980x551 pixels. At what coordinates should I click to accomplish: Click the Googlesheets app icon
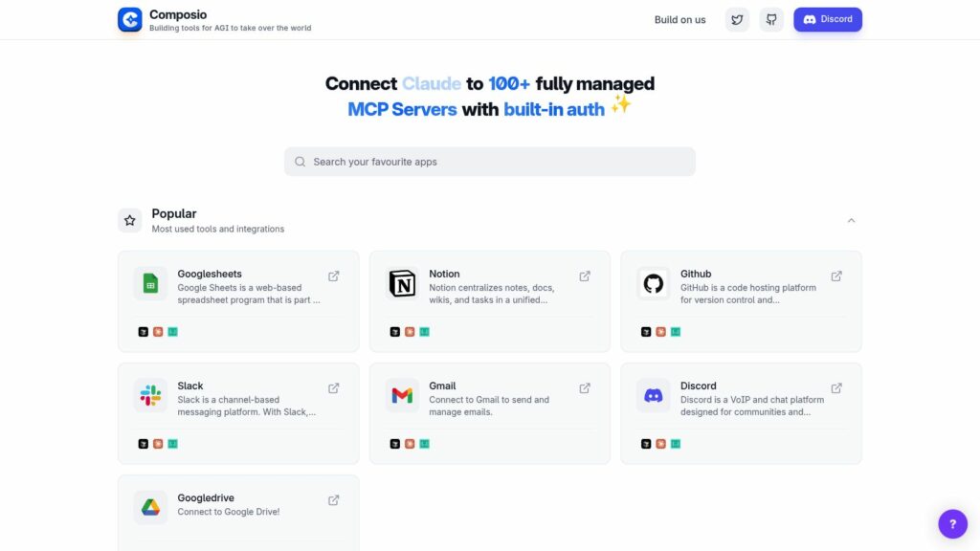(150, 283)
